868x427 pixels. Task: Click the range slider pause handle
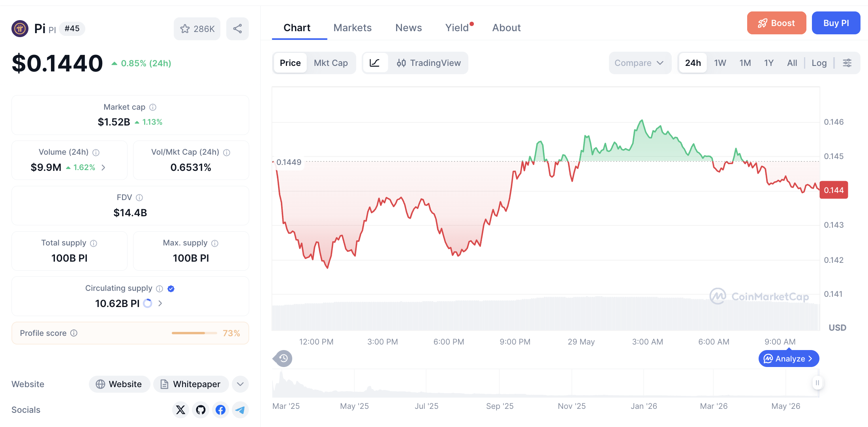[817, 382]
